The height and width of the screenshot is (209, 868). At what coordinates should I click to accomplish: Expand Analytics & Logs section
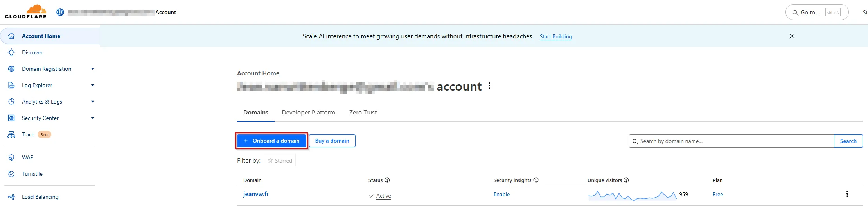(x=93, y=102)
